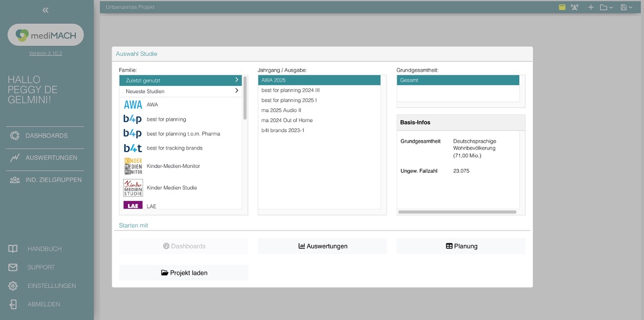Click the Projekt laden button

[184, 273]
